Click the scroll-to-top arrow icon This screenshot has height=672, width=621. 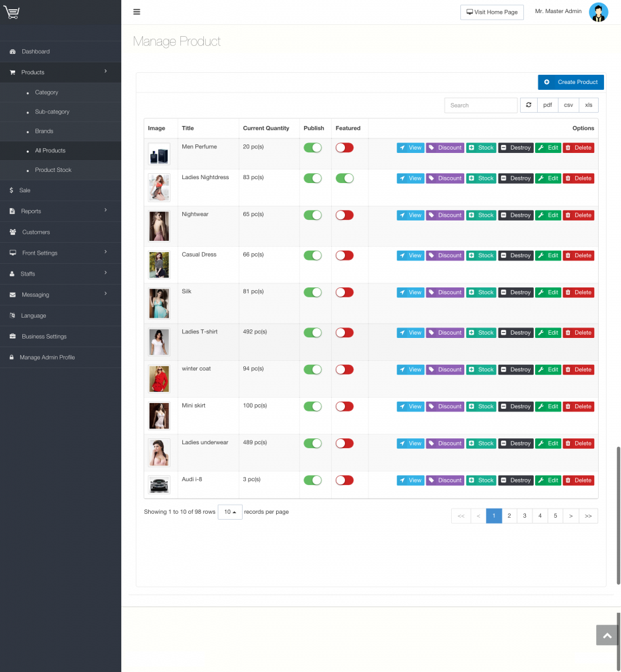[x=607, y=635]
